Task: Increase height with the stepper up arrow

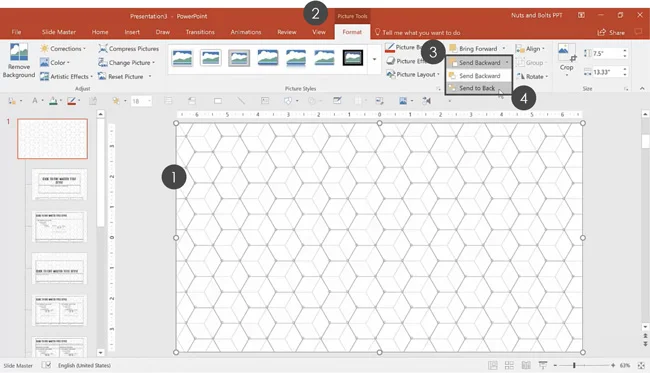Action: pyautogui.click(x=625, y=51)
